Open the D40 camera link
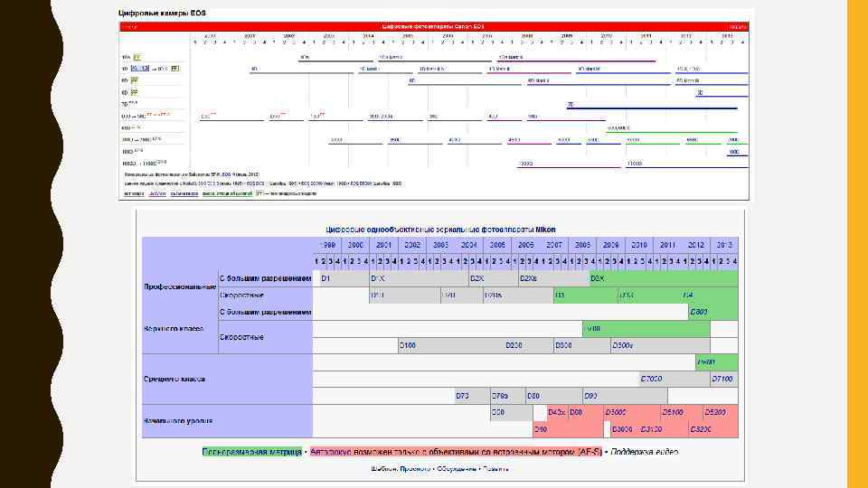868x488 pixels. pos(541,429)
